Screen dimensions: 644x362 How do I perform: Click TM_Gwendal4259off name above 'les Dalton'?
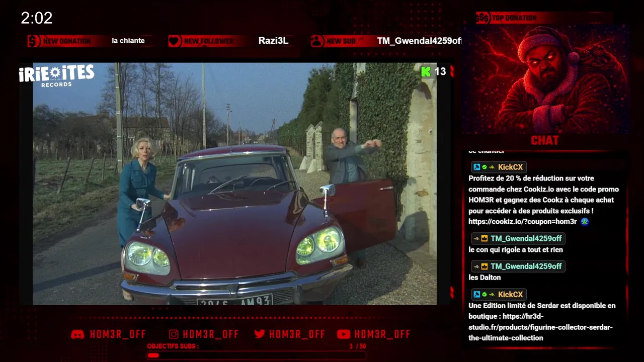tap(526, 266)
